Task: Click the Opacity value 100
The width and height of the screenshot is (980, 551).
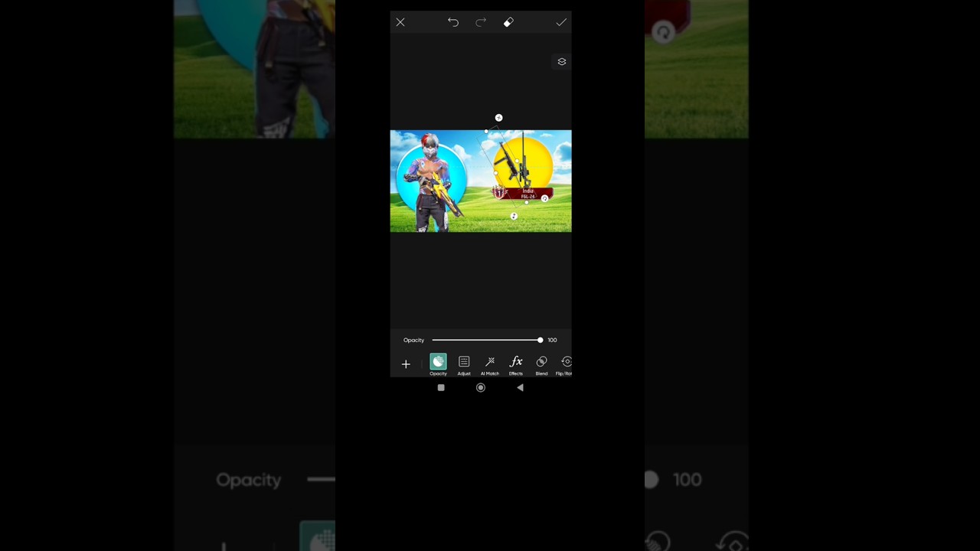Action: [552, 340]
